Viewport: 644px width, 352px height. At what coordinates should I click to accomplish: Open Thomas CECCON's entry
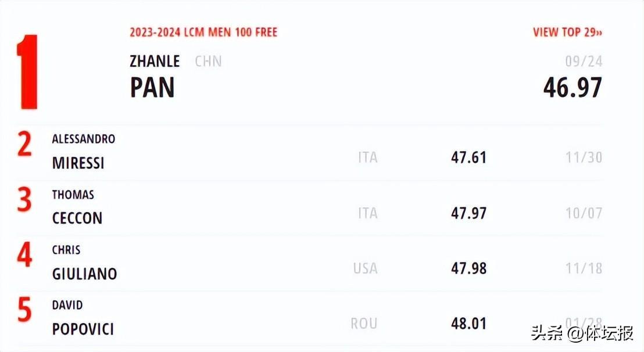(77, 218)
